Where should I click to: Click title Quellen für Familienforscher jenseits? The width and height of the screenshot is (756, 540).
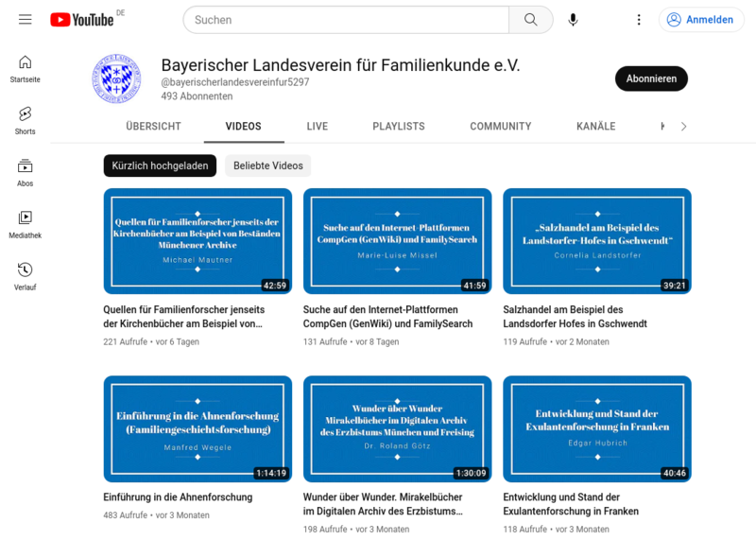click(184, 317)
